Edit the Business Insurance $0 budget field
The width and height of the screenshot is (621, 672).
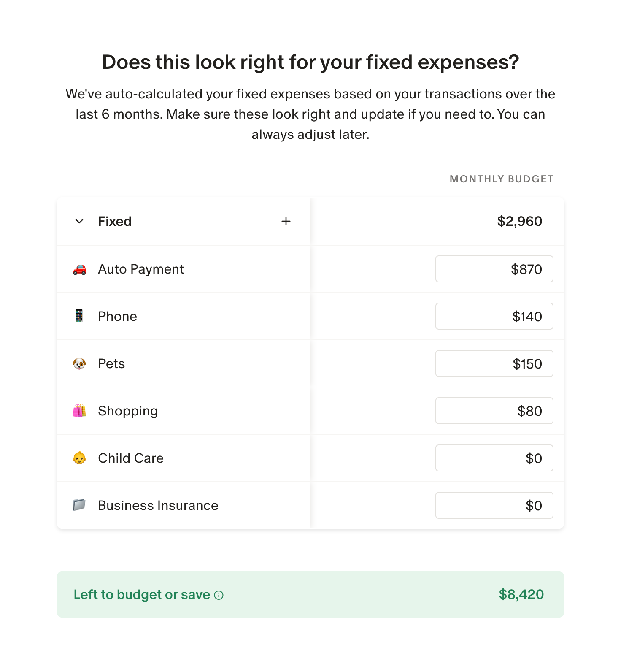[494, 505]
